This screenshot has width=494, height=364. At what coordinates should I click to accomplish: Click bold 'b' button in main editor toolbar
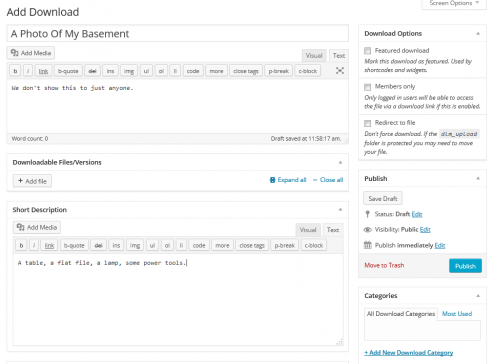15,71
